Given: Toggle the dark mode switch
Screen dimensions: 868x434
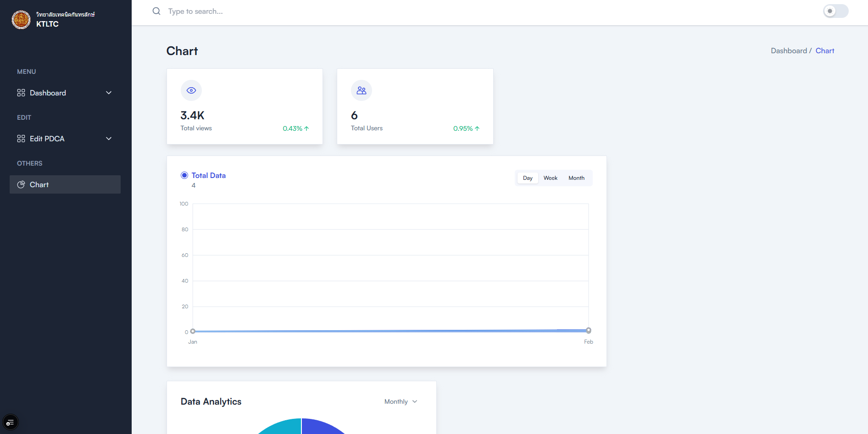Looking at the screenshot, I should pyautogui.click(x=835, y=11).
